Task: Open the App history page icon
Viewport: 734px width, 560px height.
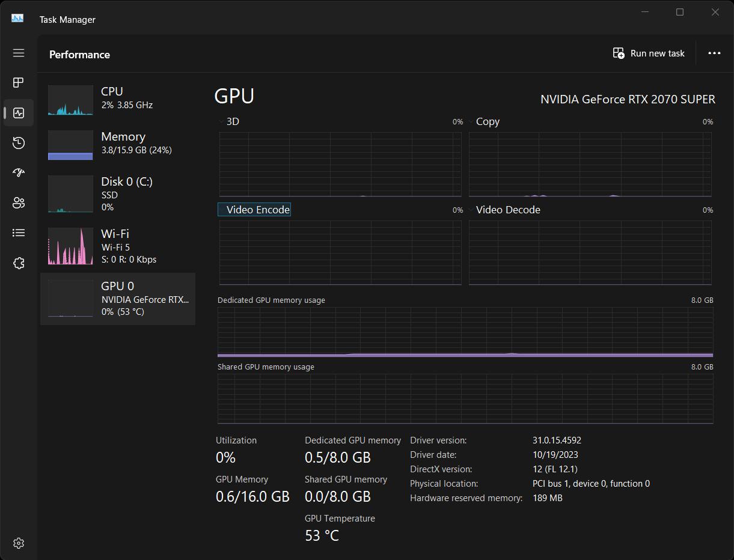Action: pos(19,142)
